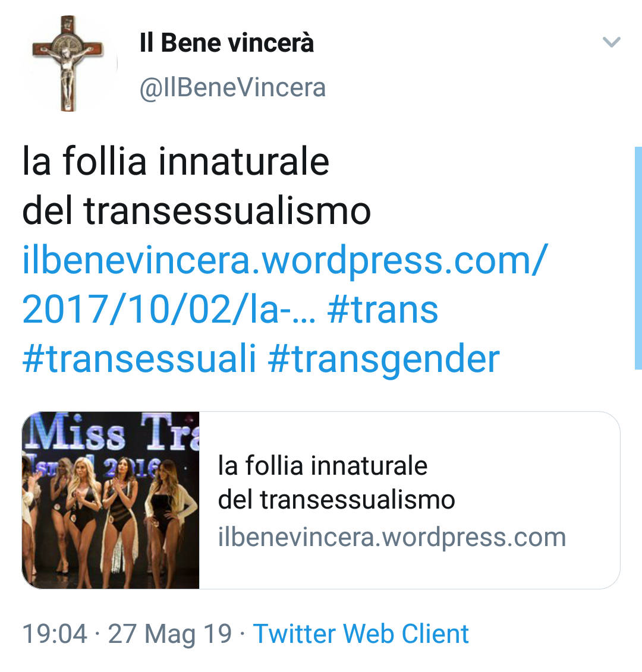Click card domain ilbenevincera.wordpress.com
Image resolution: width=642 pixels, height=672 pixels.
[392, 537]
